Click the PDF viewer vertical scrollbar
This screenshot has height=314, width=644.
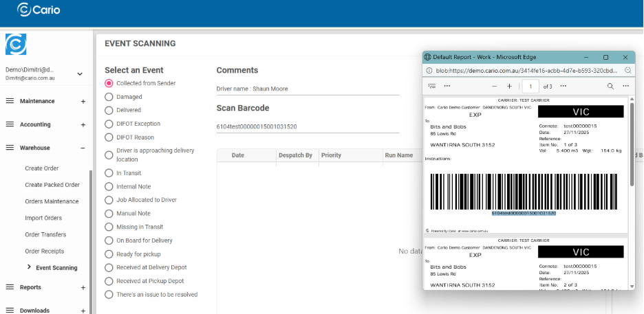632,151
